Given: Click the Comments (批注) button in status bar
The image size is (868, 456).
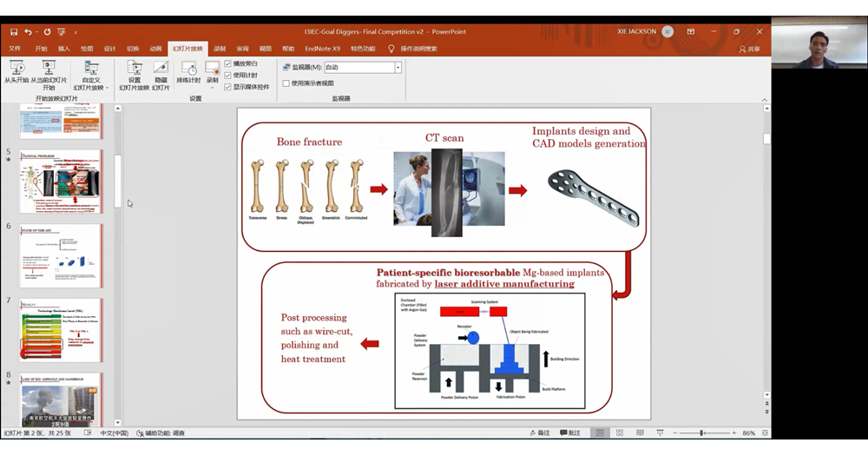Looking at the screenshot, I should click(x=570, y=433).
